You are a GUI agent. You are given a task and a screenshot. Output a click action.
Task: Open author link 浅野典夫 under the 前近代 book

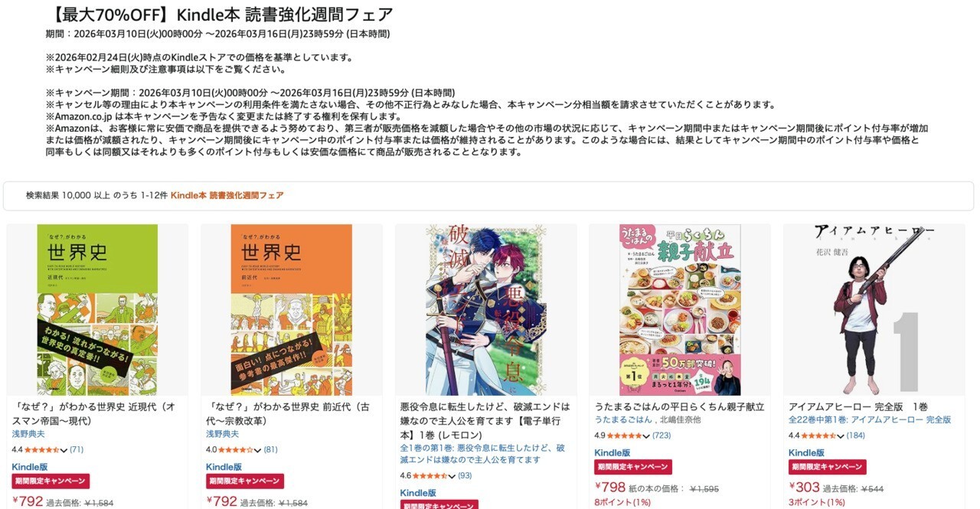tap(222, 435)
